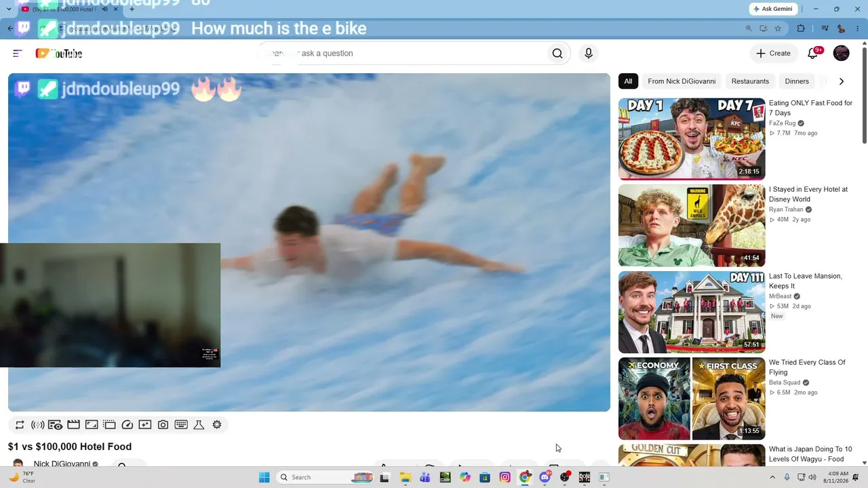Screen dimensions: 868x488
Task: Open the taskbar weather widget 76°F Clear
Action: click(22, 477)
